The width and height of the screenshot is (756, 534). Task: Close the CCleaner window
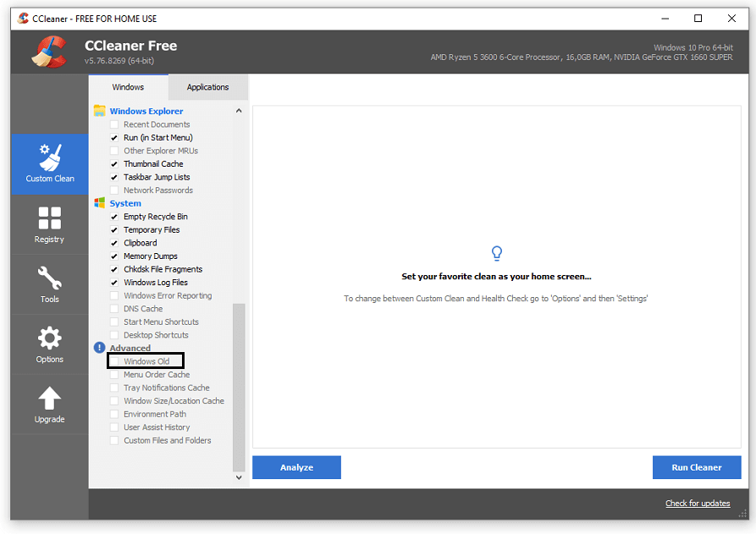[x=731, y=19]
